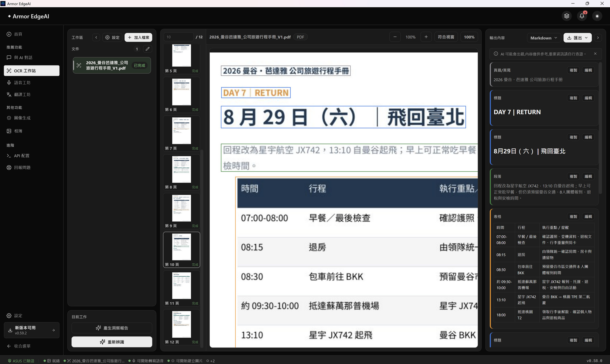Click 新版本可用 v0.59.2 update banner
Screen dimensions: 610x364
(x=31, y=330)
